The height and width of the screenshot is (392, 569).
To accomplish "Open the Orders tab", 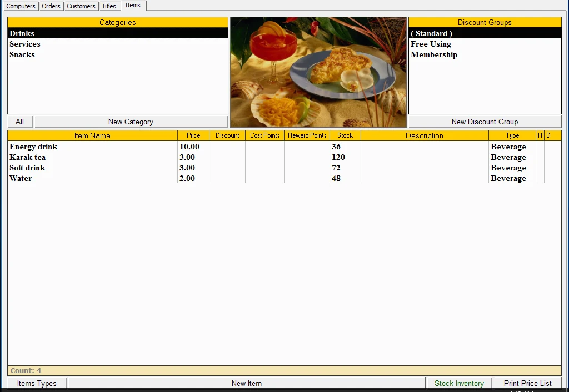I will tap(51, 6).
